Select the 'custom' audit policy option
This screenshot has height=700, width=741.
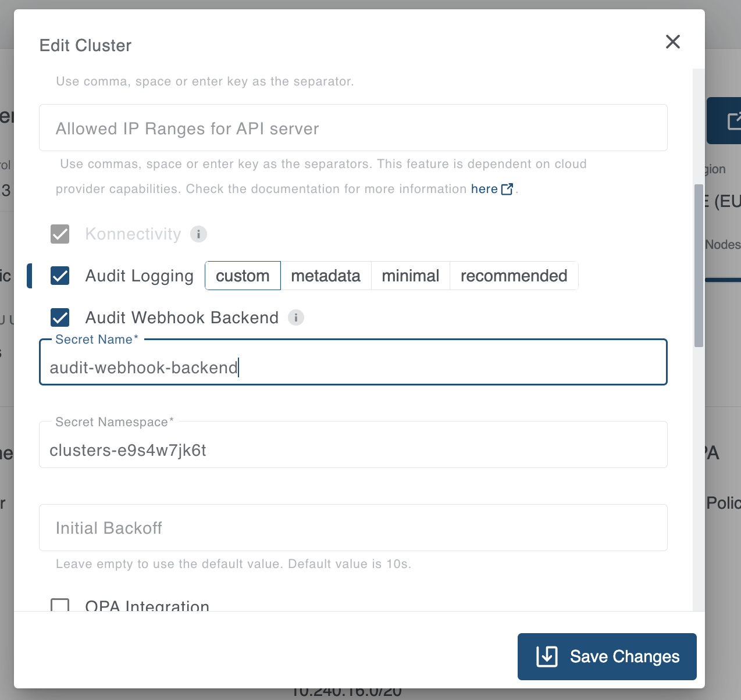[243, 276]
